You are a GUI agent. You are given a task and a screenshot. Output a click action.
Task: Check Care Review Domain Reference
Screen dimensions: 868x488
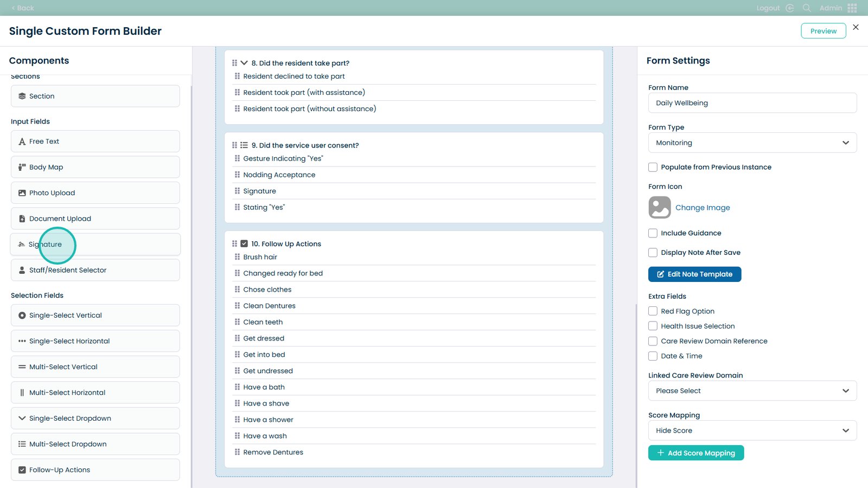pos(653,341)
